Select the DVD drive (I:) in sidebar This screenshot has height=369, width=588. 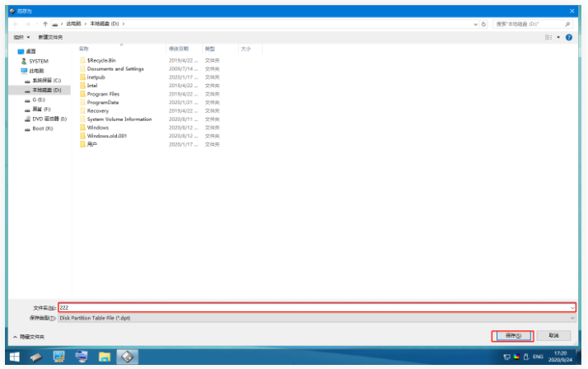(x=49, y=119)
